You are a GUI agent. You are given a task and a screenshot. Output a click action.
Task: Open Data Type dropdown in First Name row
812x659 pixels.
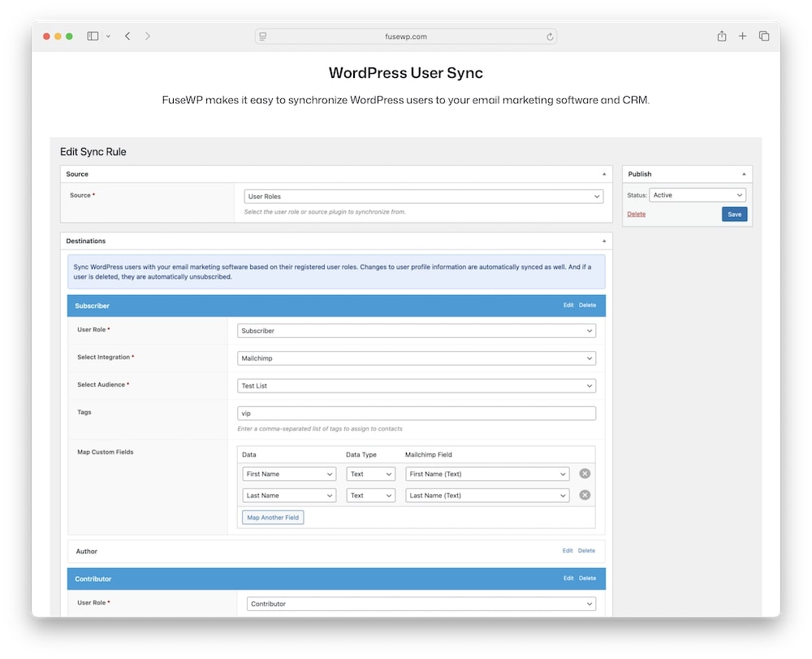[371, 474]
